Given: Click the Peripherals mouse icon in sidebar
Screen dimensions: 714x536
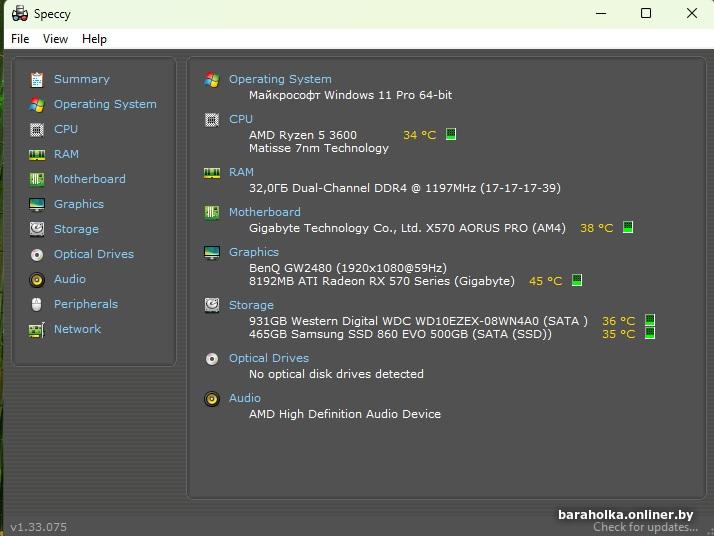Looking at the screenshot, I should click(37, 304).
